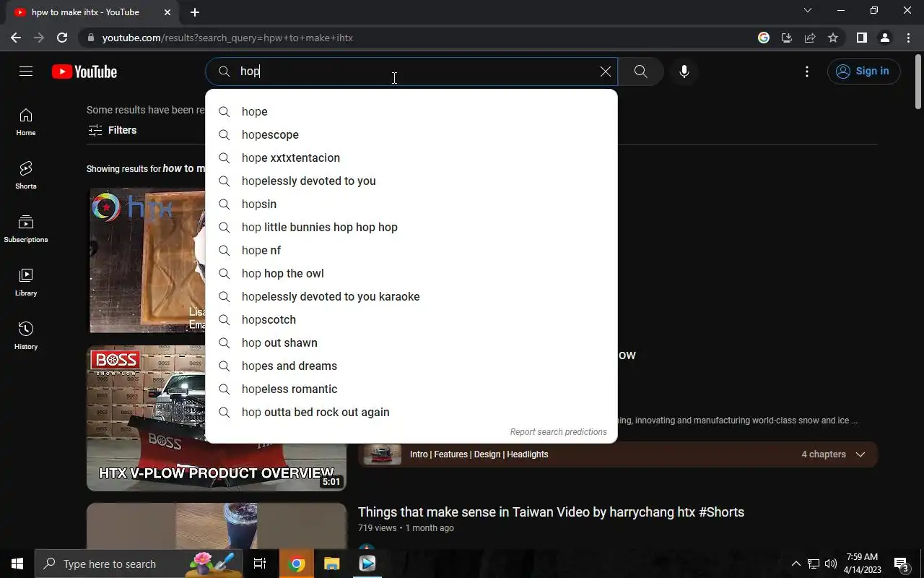Pick the 'hopelessly devoted to you' suggestion

(x=411, y=181)
